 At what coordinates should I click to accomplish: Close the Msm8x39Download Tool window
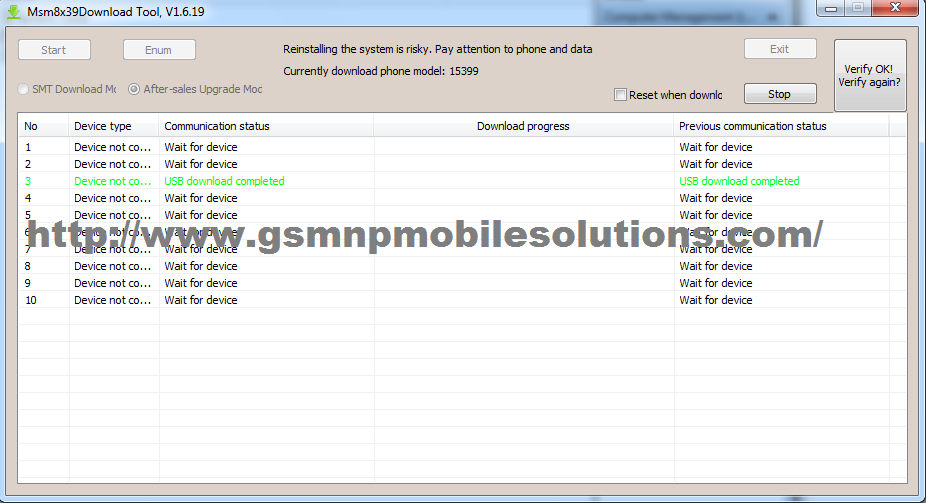(895, 8)
